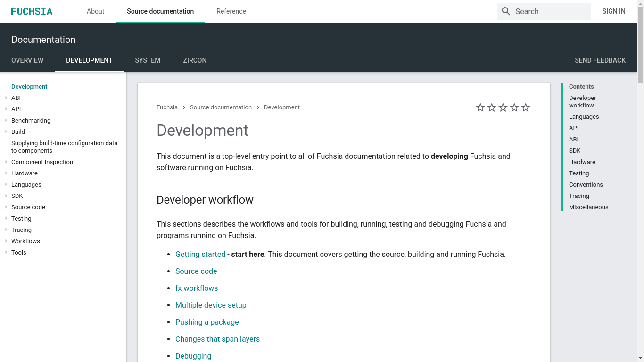The height and width of the screenshot is (362, 644).
Task: Expand the SDK sidebar section
Action: pyautogui.click(x=6, y=196)
